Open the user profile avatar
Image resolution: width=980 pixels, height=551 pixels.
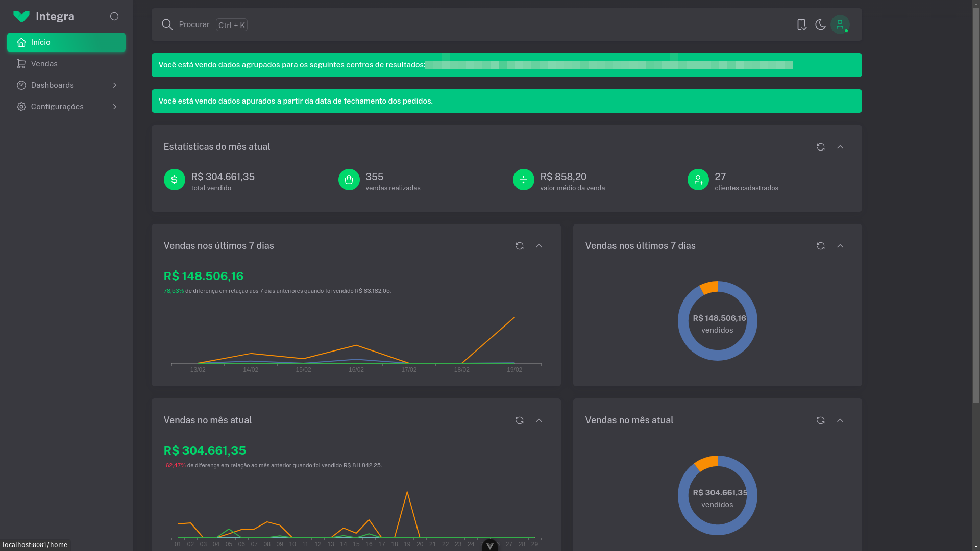click(840, 24)
